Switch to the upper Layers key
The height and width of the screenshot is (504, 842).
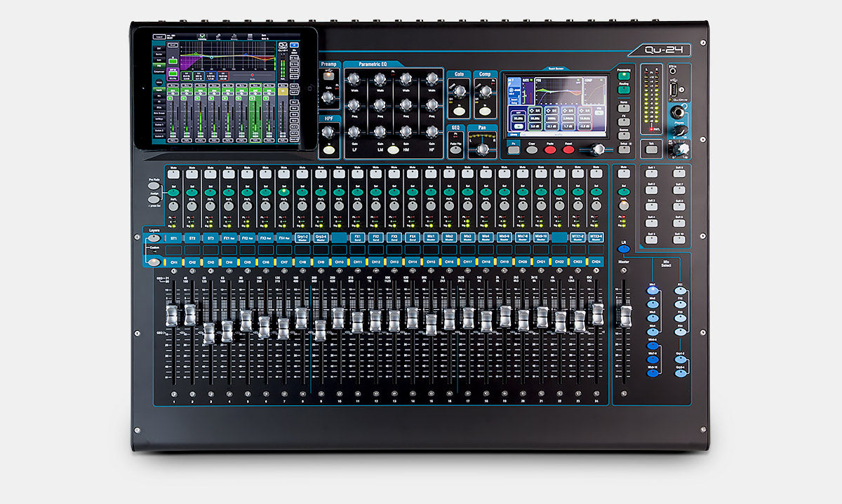tap(154, 238)
